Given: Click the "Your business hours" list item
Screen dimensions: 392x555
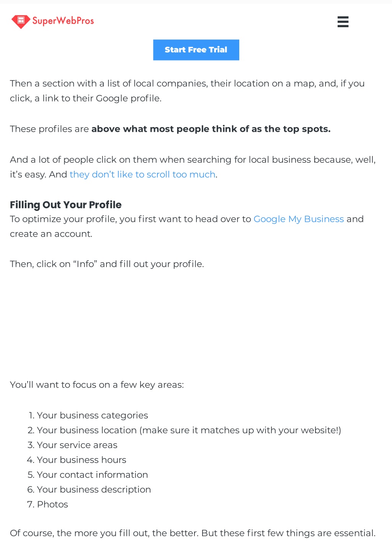Looking at the screenshot, I should pos(82,460).
